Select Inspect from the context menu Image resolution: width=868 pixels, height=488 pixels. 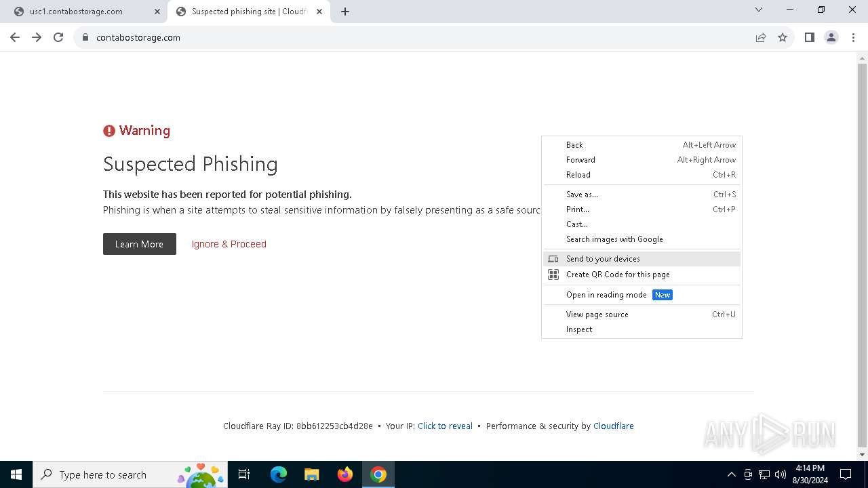tap(642, 329)
